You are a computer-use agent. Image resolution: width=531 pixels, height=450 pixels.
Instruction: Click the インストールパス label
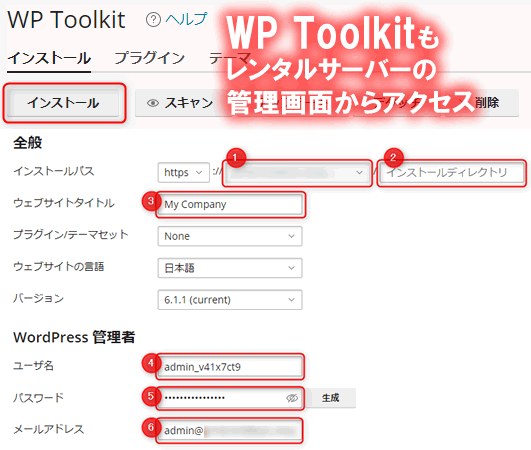54,171
